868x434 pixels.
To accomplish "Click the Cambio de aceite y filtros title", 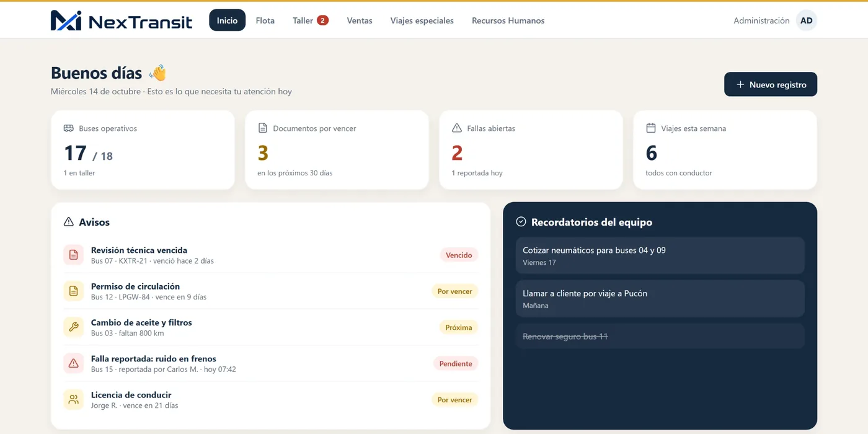I will (141, 322).
